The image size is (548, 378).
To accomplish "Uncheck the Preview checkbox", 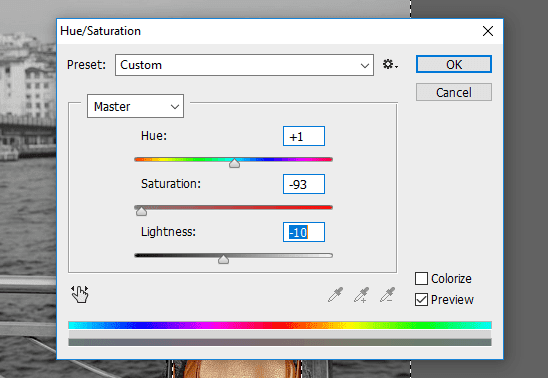I will point(421,299).
